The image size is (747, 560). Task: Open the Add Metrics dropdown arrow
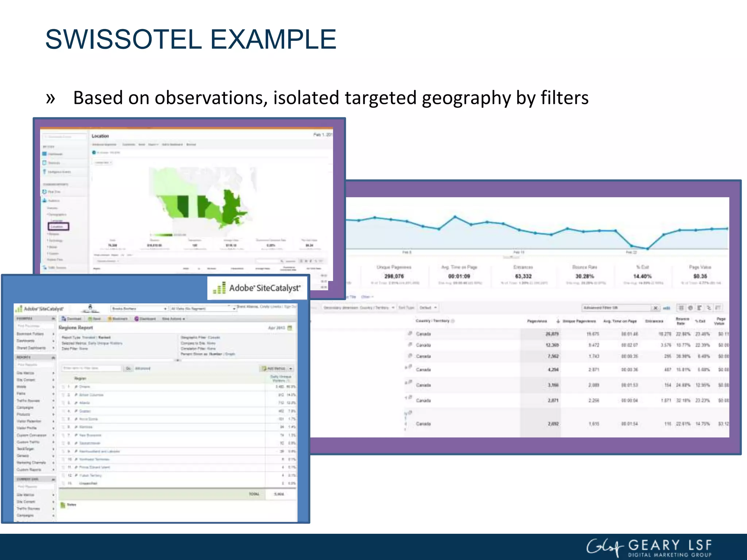291,369
